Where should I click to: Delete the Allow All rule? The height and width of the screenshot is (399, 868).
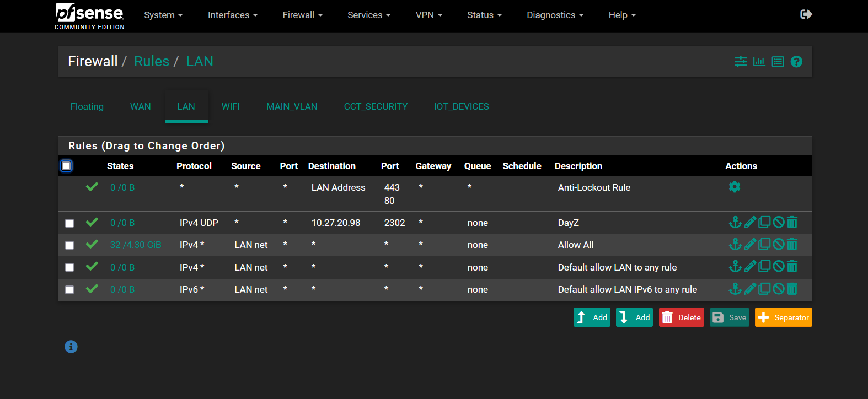(792, 244)
